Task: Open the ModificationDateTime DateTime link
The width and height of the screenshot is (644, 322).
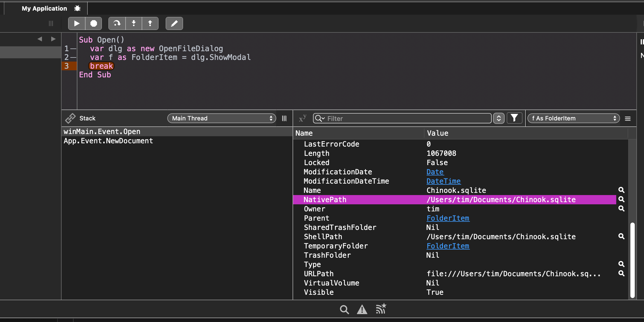Action: tap(443, 181)
